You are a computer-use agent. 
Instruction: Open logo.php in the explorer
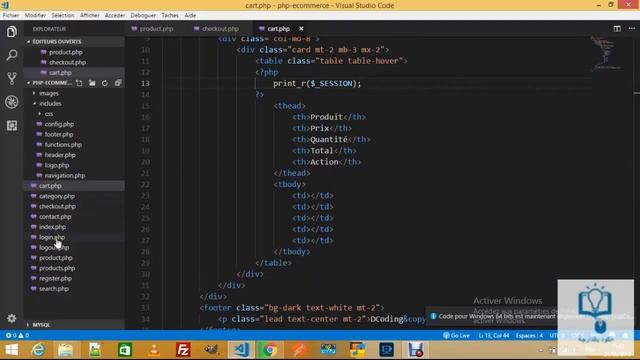pos(57,165)
